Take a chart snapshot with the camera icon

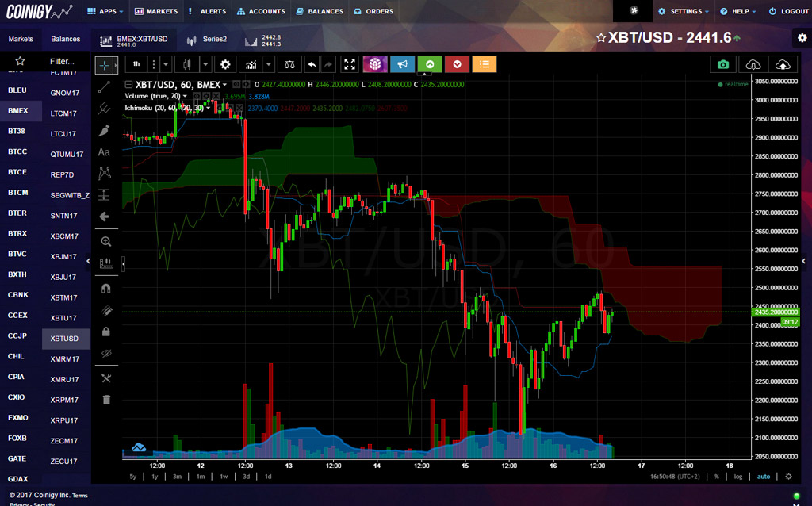[x=723, y=64]
